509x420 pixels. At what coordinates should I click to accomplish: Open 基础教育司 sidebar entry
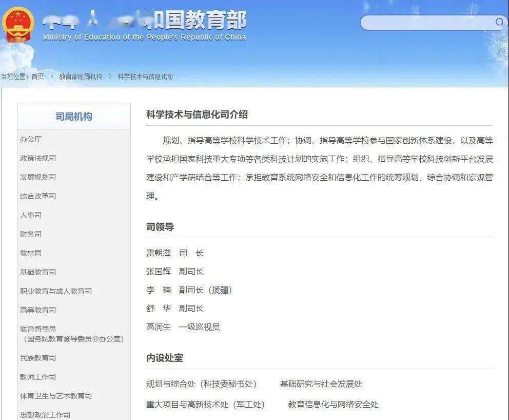pos(38,272)
